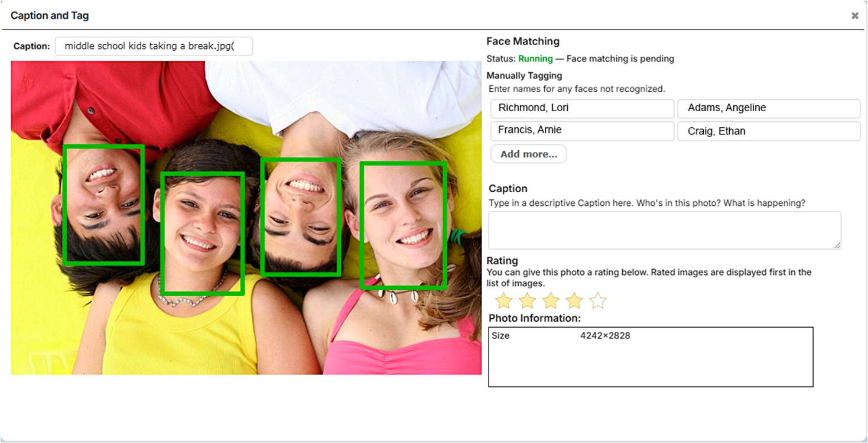Image resolution: width=868 pixels, height=443 pixels.
Task: Click the 'Size' label in Photo Information
Action: pyautogui.click(x=500, y=335)
